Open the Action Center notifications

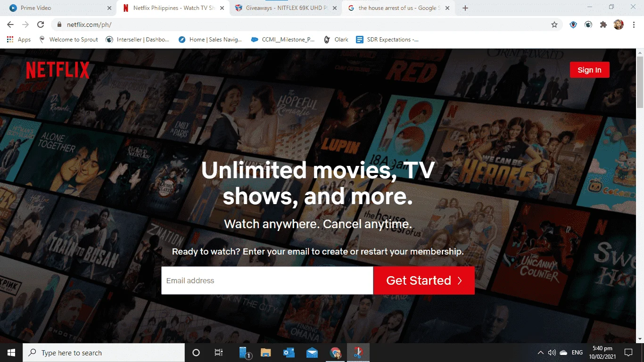[628, 353]
